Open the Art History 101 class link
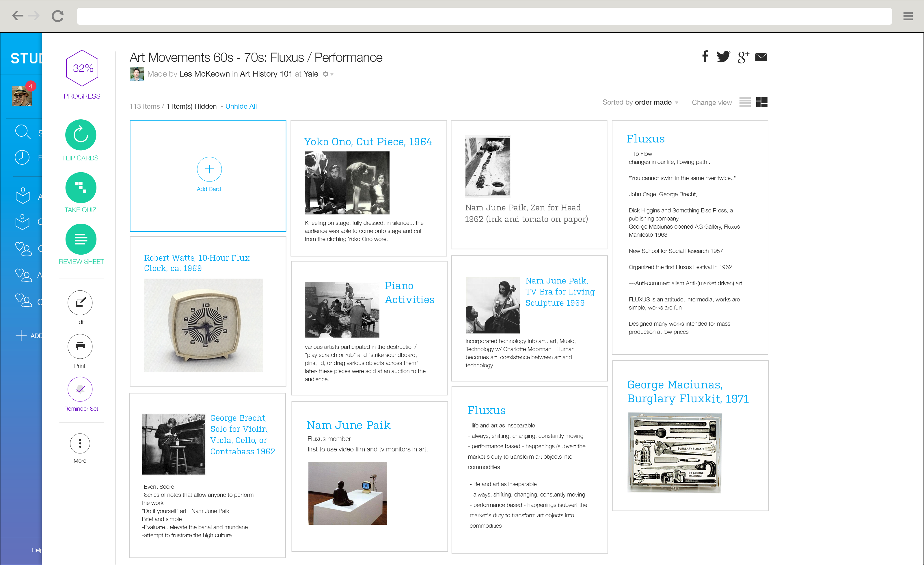The height and width of the screenshot is (565, 924). click(266, 74)
